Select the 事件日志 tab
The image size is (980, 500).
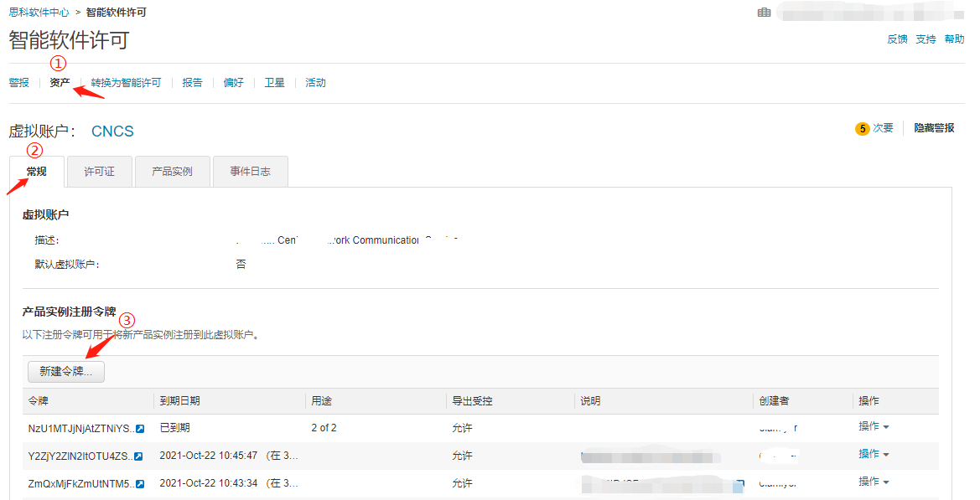point(250,172)
